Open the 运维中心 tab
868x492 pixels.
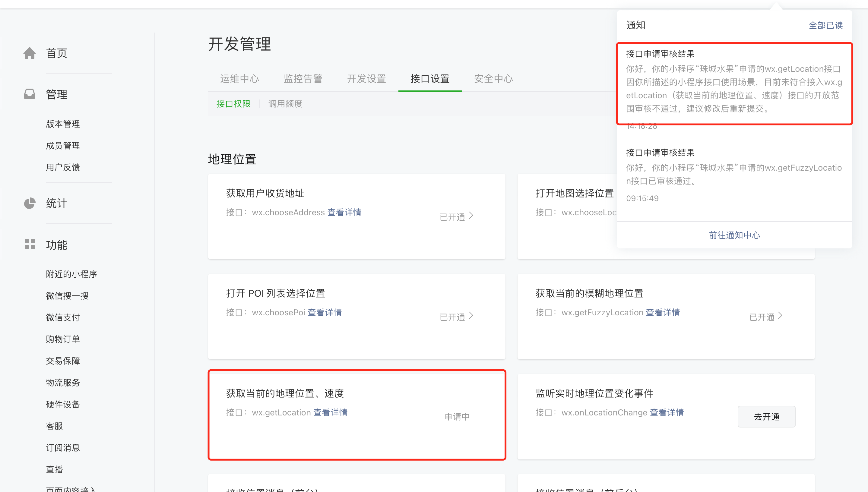[239, 79]
